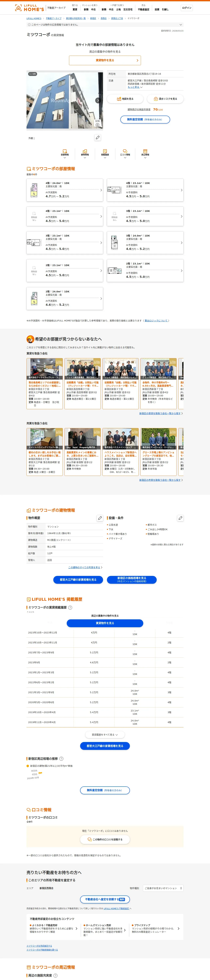210x980 pixels.
Task: Click the house icon in 浸水リスクを見る
Action: click(x=156, y=99)
